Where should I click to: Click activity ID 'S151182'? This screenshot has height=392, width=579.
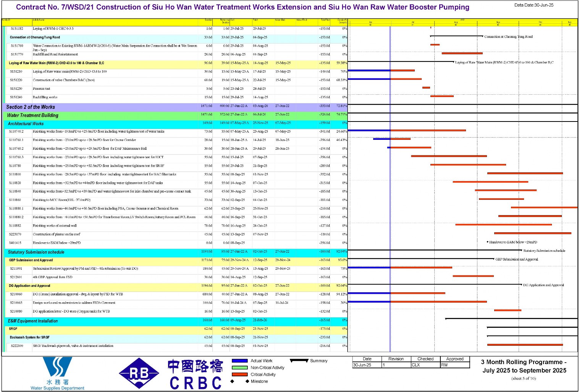(17, 29)
